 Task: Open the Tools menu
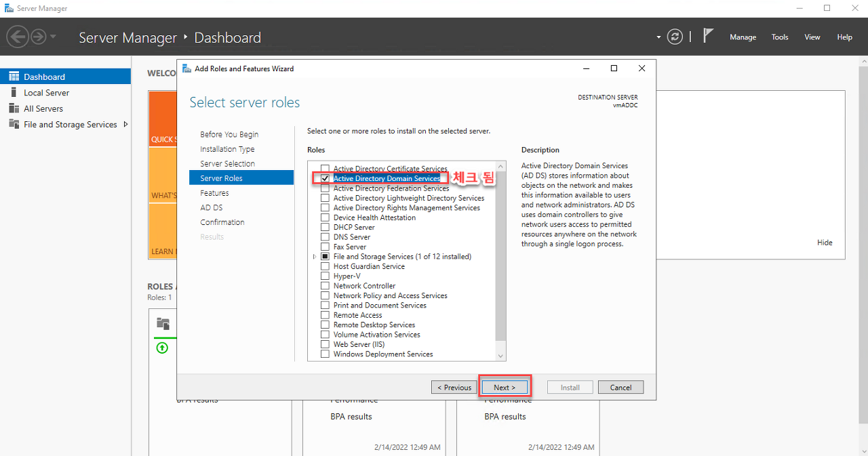click(780, 37)
